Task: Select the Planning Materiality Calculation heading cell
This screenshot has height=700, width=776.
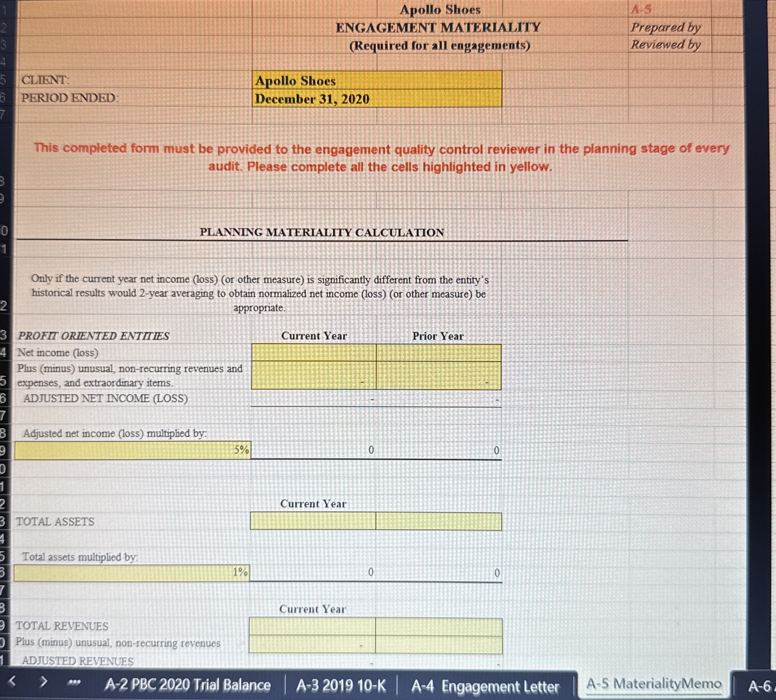Action: [321, 232]
